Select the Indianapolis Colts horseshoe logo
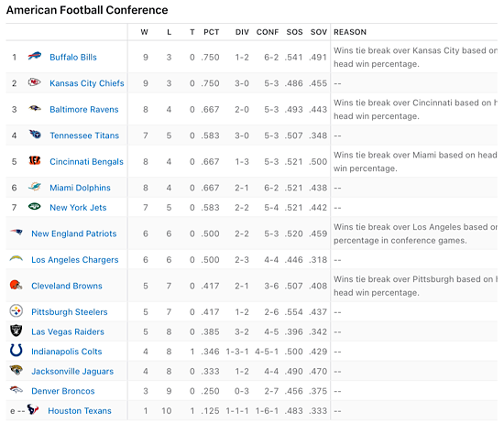Screen dimensions: 504x423 click(16, 350)
